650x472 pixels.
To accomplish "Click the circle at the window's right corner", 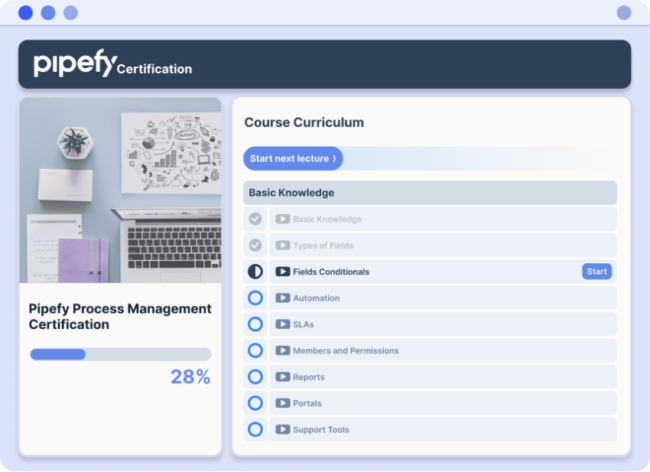I will tap(624, 12).
